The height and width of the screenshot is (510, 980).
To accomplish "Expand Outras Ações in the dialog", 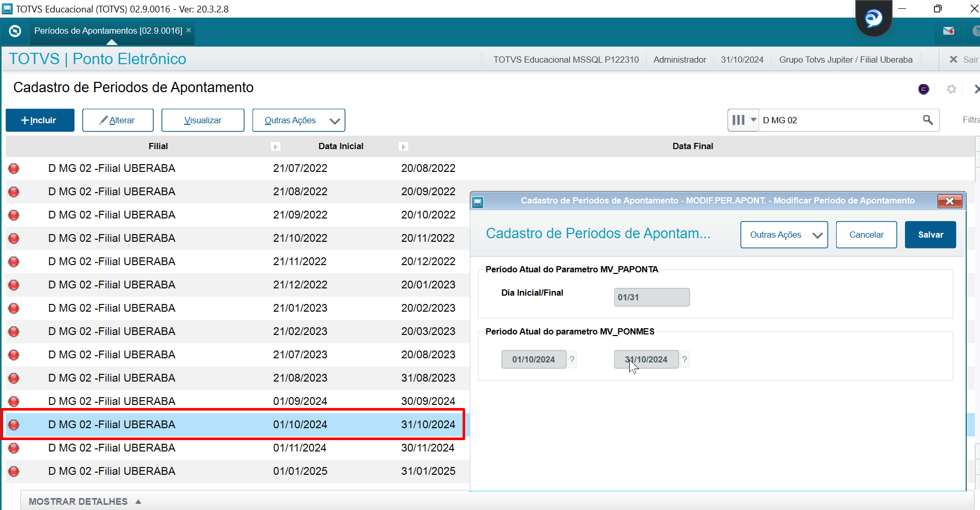I will [x=784, y=235].
